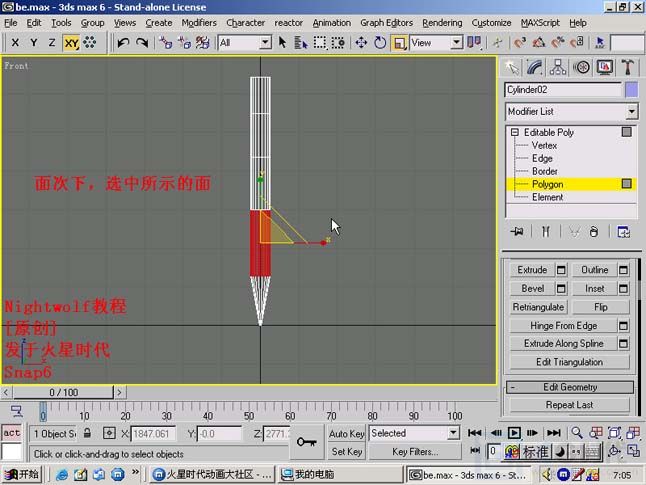The image size is (646, 485).
Task: Toggle the selection lock padlock
Action: (x=87, y=433)
